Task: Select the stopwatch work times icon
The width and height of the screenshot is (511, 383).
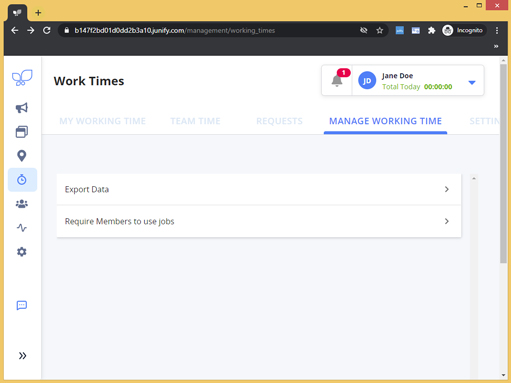Action: click(22, 180)
